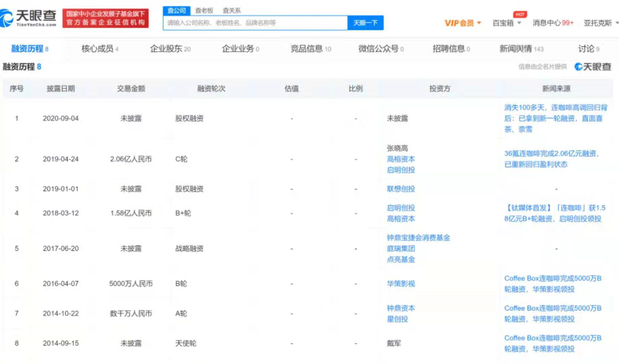The height and width of the screenshot is (364, 619).
Task: Click investor 启明创投 in the B+轮 row
Action: (401, 208)
